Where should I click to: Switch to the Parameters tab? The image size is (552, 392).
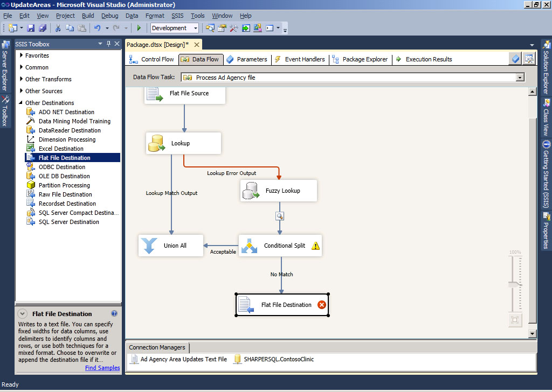pyautogui.click(x=247, y=59)
